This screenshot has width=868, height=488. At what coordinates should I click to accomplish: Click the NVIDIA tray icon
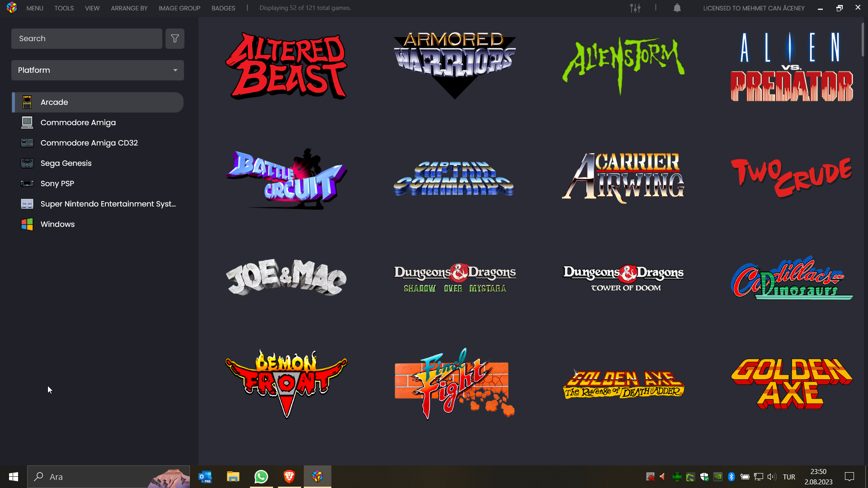click(x=718, y=477)
